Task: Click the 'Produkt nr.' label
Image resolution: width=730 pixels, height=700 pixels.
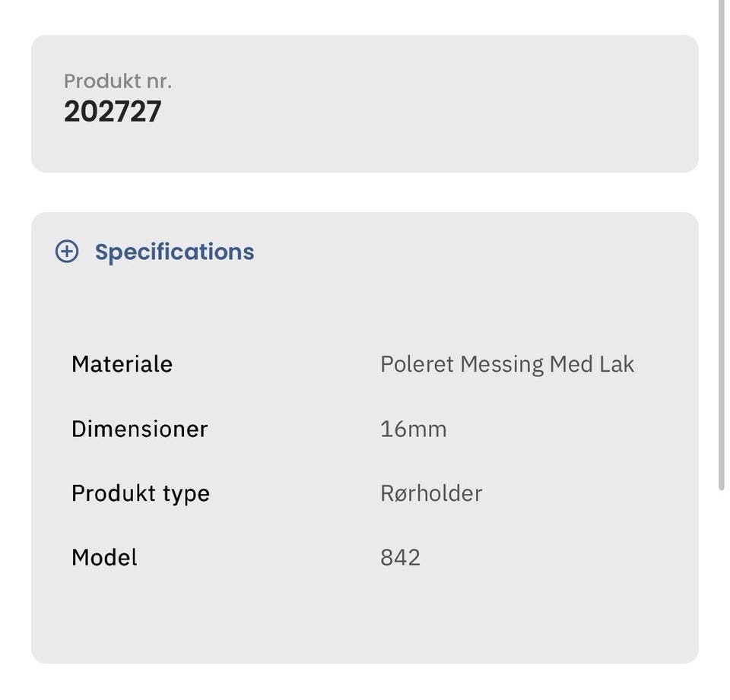Action: click(117, 81)
